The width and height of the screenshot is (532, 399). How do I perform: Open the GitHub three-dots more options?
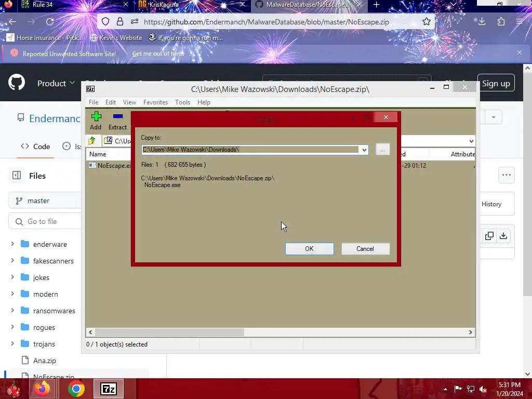(506, 175)
